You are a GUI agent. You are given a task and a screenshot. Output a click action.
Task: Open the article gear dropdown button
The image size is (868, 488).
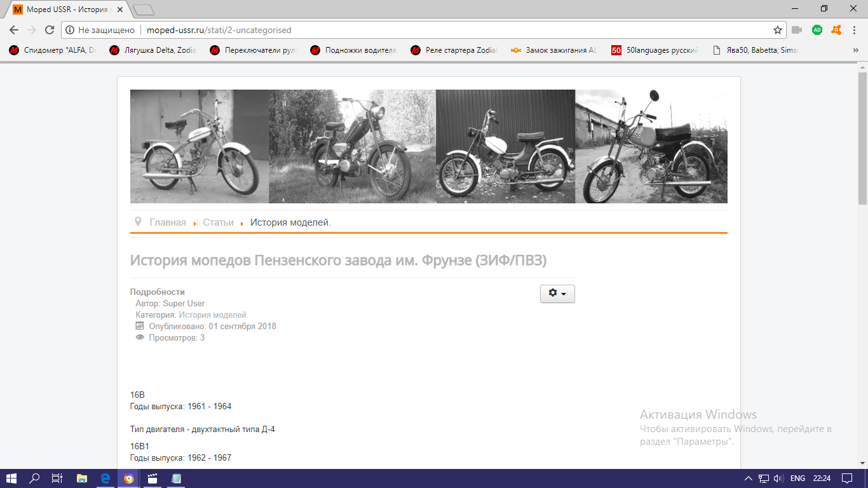click(557, 293)
